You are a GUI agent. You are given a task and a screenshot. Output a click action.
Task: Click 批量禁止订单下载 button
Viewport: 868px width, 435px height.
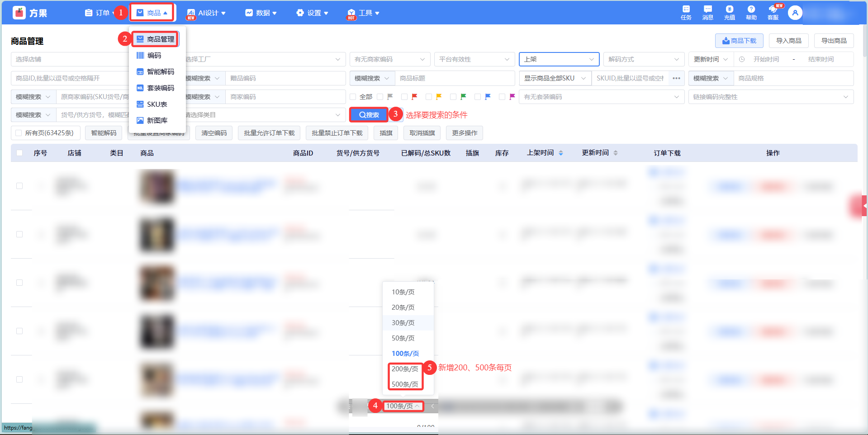[x=337, y=133]
